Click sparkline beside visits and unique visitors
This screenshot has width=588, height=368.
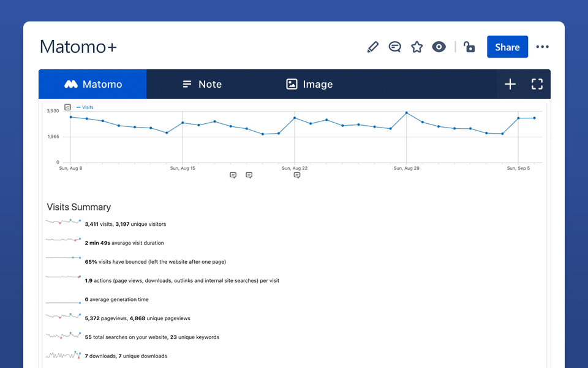[x=63, y=221]
